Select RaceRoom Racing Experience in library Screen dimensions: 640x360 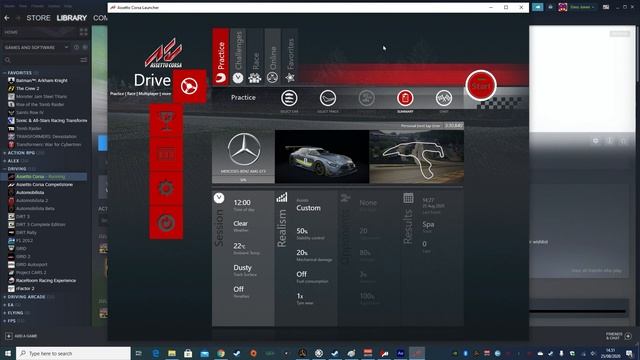pyautogui.click(x=46, y=280)
